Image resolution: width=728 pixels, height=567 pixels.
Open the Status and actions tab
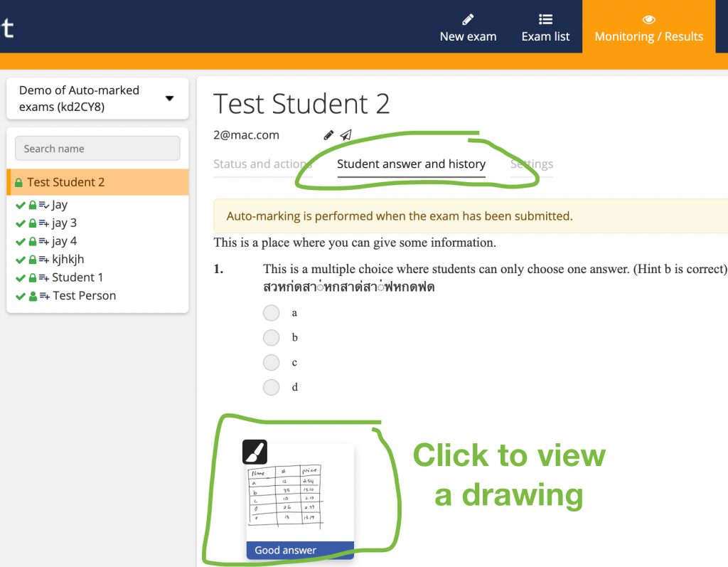pos(262,164)
